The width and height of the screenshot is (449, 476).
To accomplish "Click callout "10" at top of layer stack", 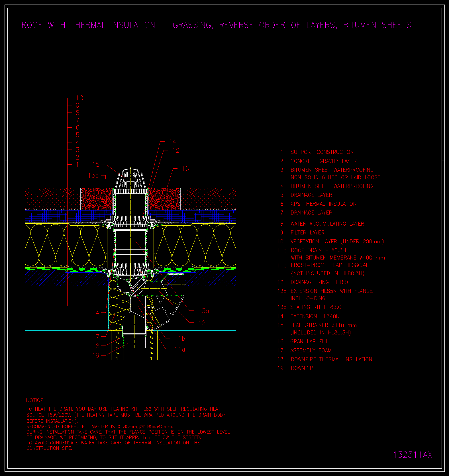I will pos(79,98).
